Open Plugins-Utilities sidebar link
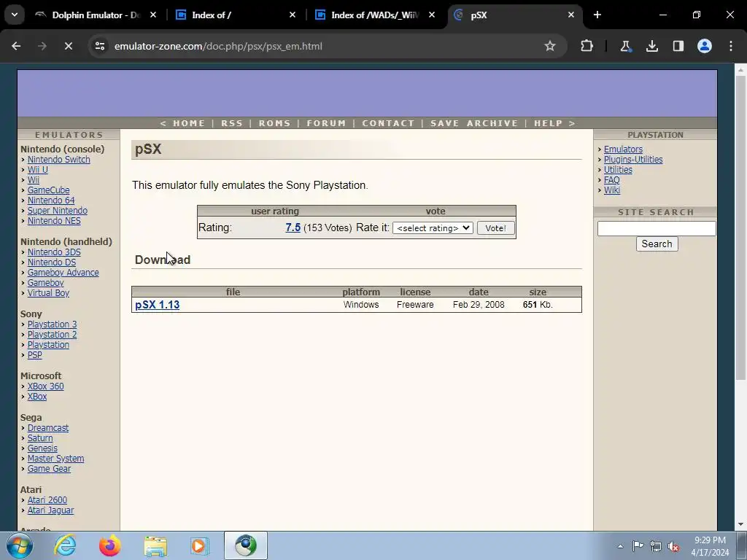Screen dimensions: 747x560 pyautogui.click(x=633, y=160)
